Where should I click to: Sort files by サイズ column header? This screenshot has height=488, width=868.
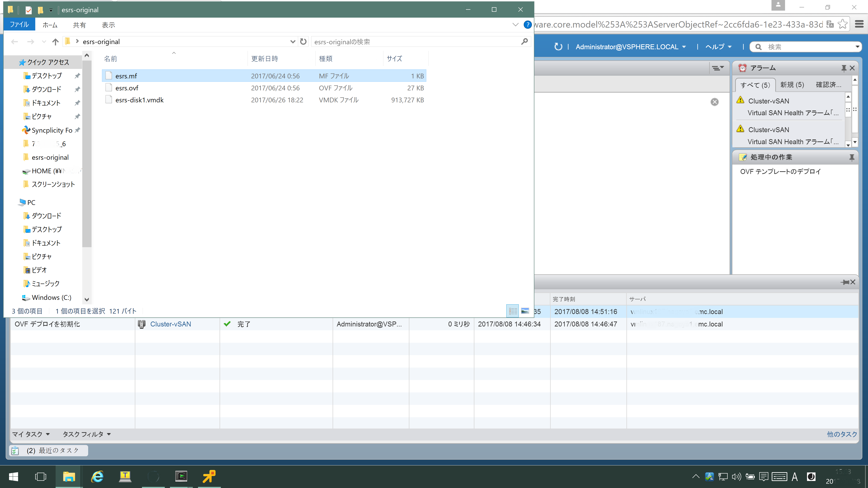405,59
